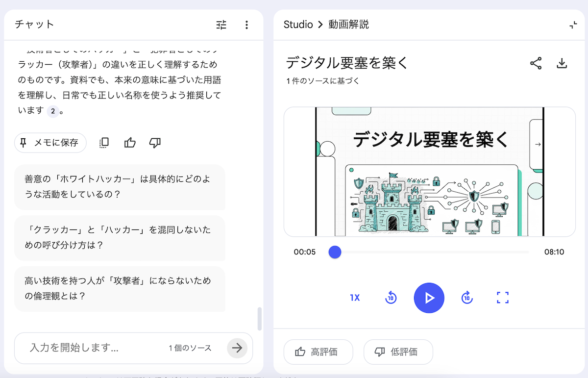The width and height of the screenshot is (588, 378).
Task: Click the share icon for video
Action: pyautogui.click(x=536, y=63)
